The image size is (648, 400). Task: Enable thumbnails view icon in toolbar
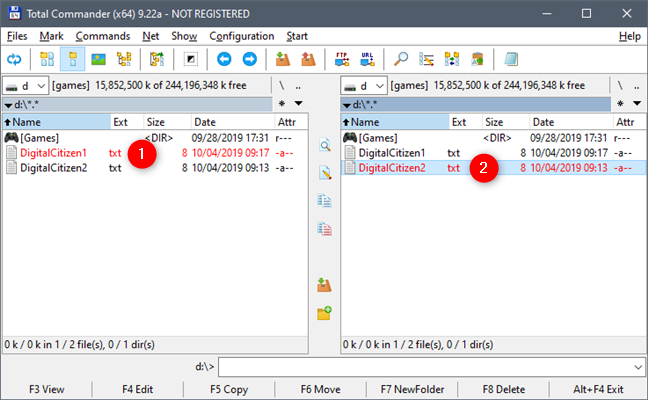point(98,60)
